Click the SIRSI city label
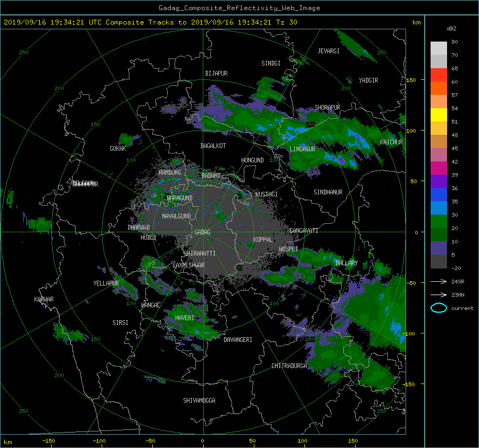Screen dimensions: 479x448 pos(120,323)
